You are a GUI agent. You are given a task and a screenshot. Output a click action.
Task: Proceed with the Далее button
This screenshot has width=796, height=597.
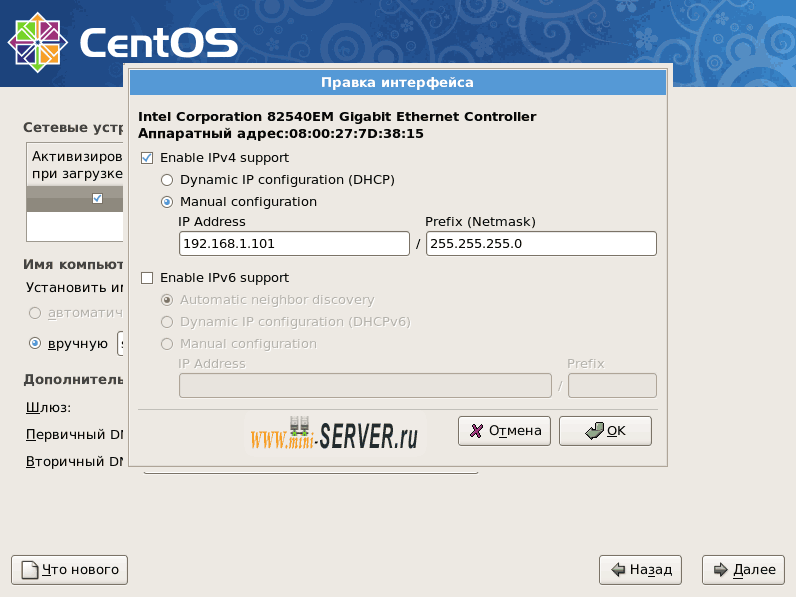pos(743,570)
